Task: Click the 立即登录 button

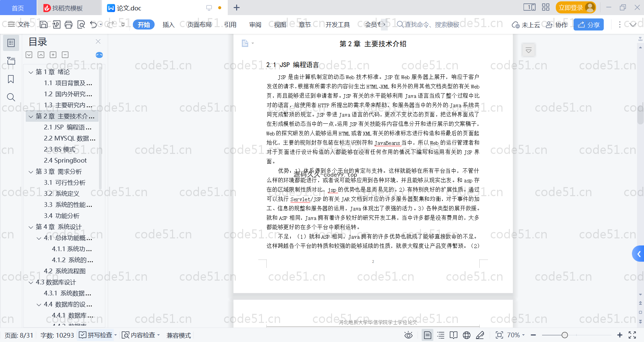Action: (x=576, y=7)
